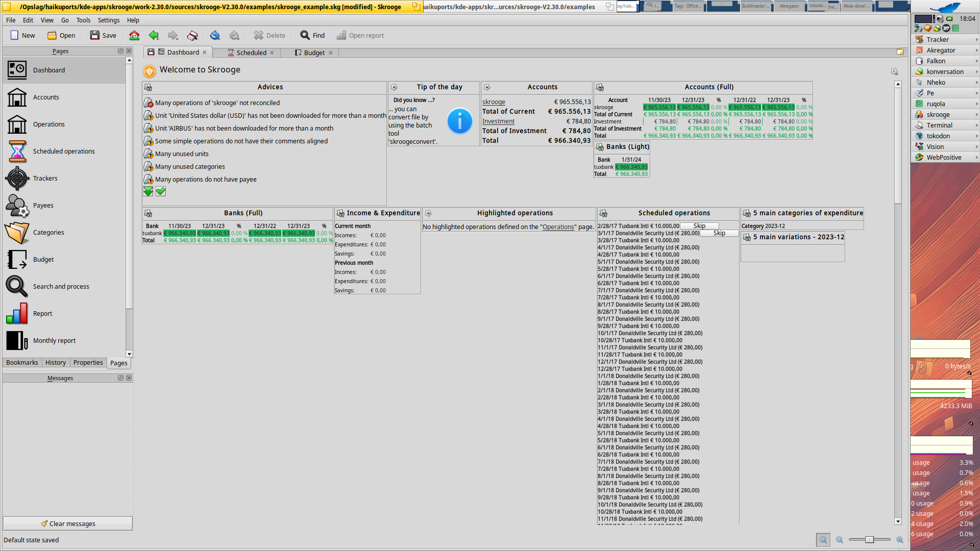Click the zoom out magnifier icon
Image resolution: width=980 pixels, height=551 pixels.
[840, 540]
